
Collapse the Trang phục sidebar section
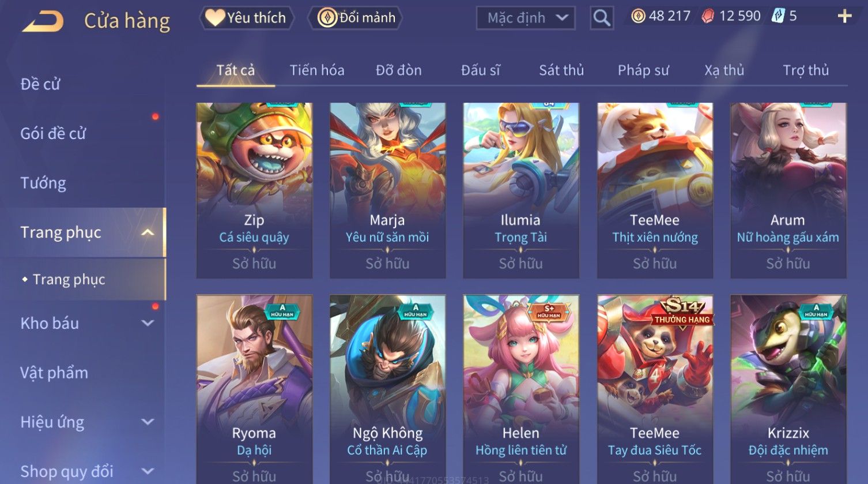(148, 232)
